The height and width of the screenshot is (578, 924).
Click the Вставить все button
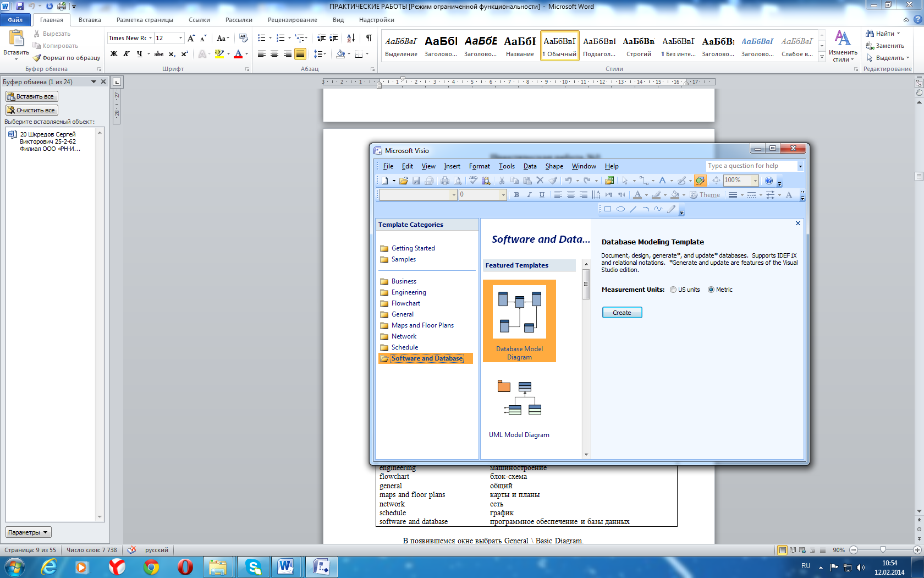pos(32,96)
